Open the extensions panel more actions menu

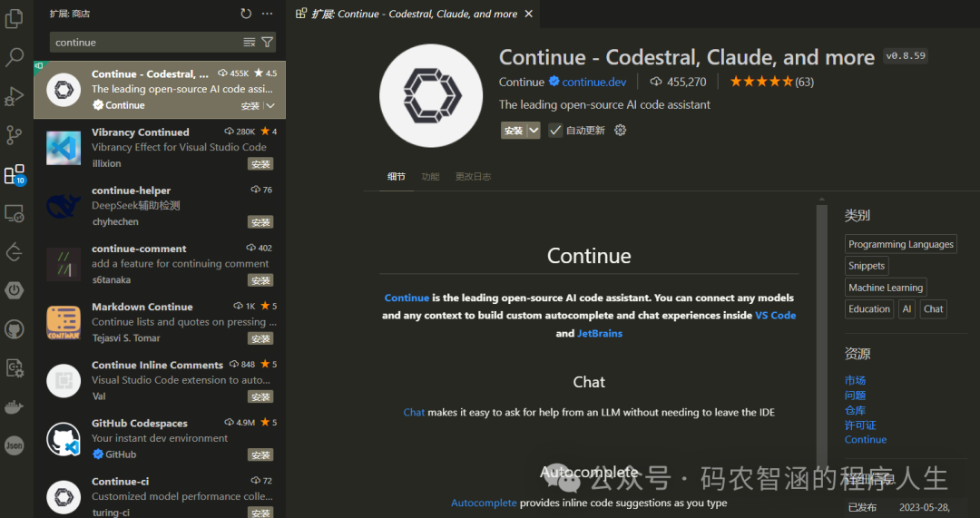click(x=268, y=14)
